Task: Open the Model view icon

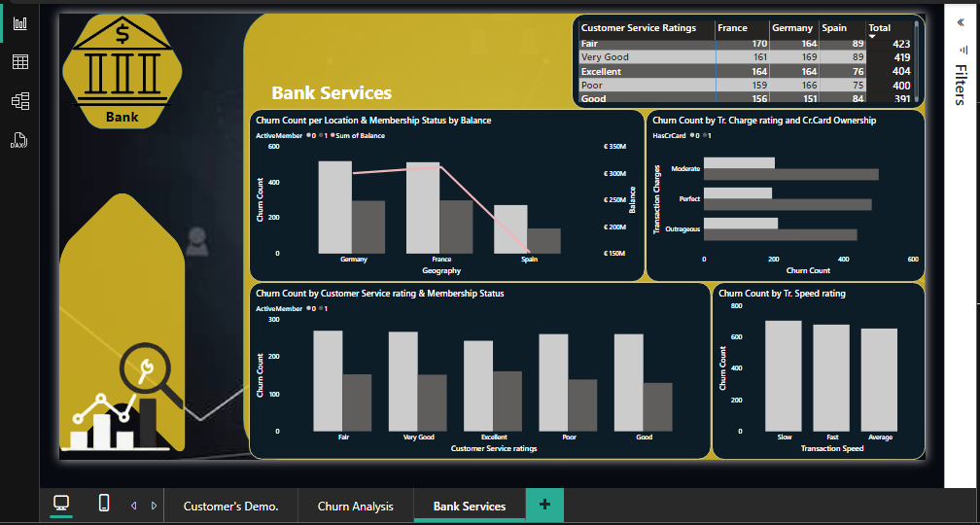Action: pyautogui.click(x=20, y=101)
